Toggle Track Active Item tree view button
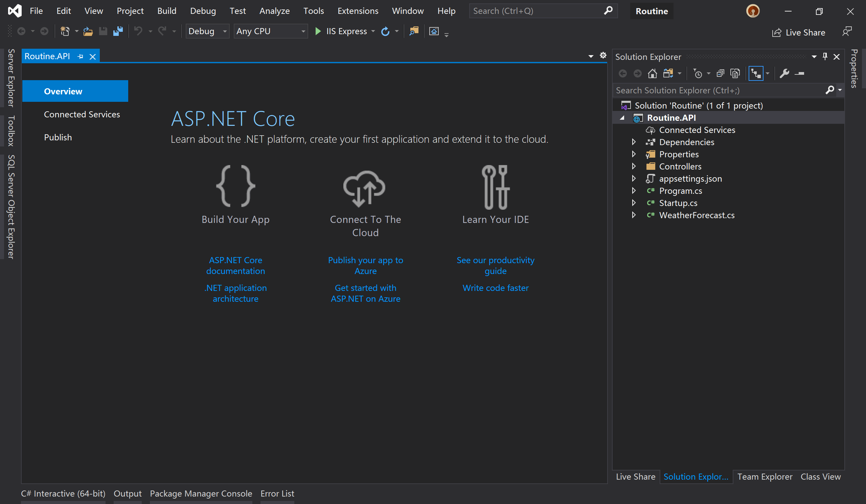The height and width of the screenshot is (504, 866). 756,73
